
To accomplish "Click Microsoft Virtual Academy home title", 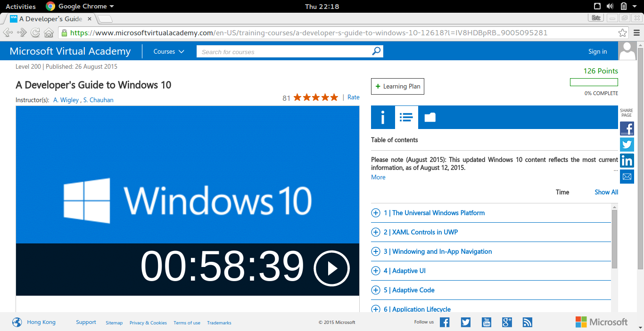I will pos(70,51).
